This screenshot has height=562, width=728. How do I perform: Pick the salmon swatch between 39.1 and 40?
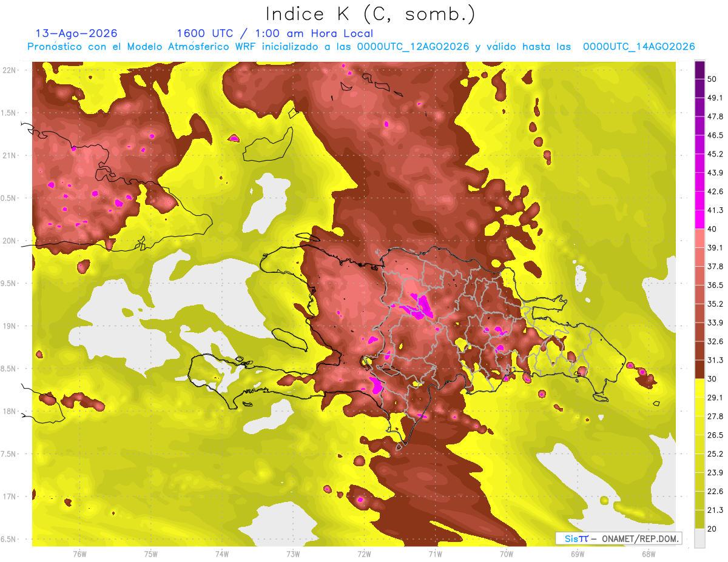pos(699,238)
